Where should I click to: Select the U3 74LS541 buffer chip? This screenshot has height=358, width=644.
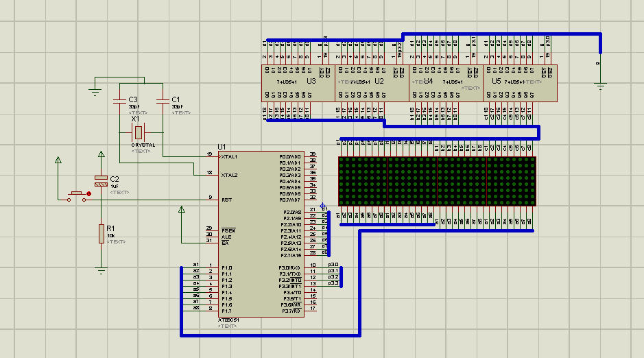pos(298,83)
